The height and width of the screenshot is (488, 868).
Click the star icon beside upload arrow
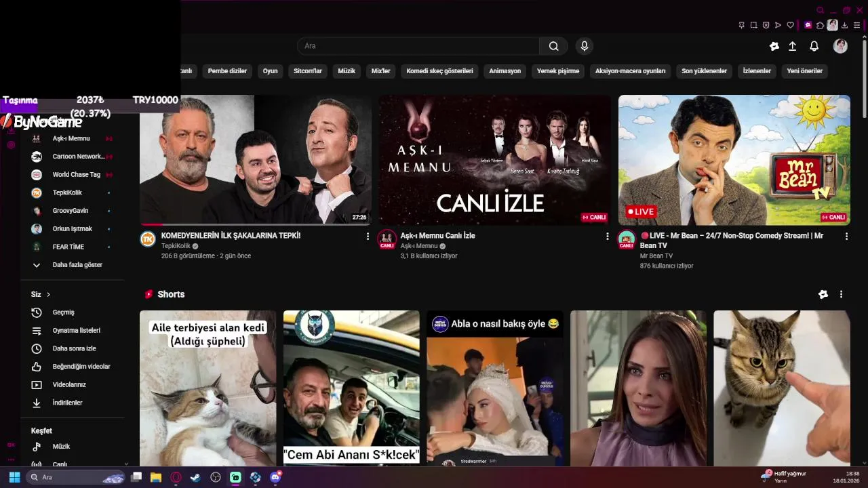[774, 46]
